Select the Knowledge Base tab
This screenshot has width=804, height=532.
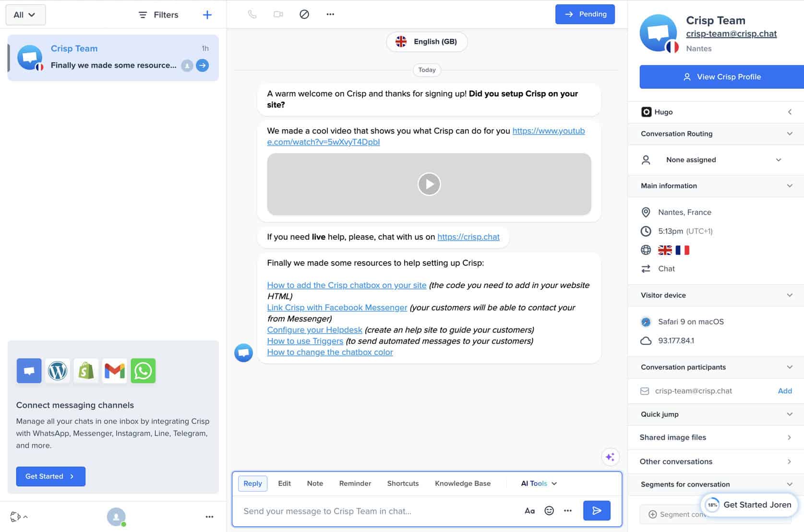pos(463,484)
